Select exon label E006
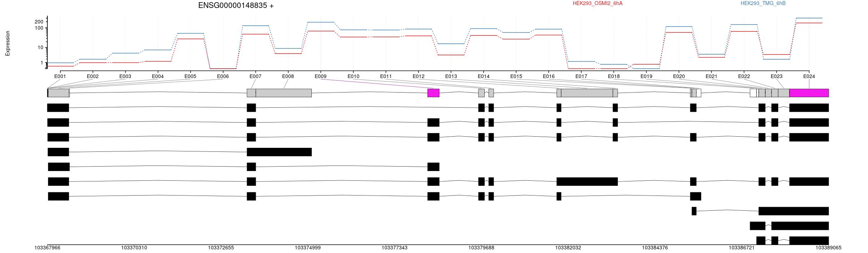 223,76
